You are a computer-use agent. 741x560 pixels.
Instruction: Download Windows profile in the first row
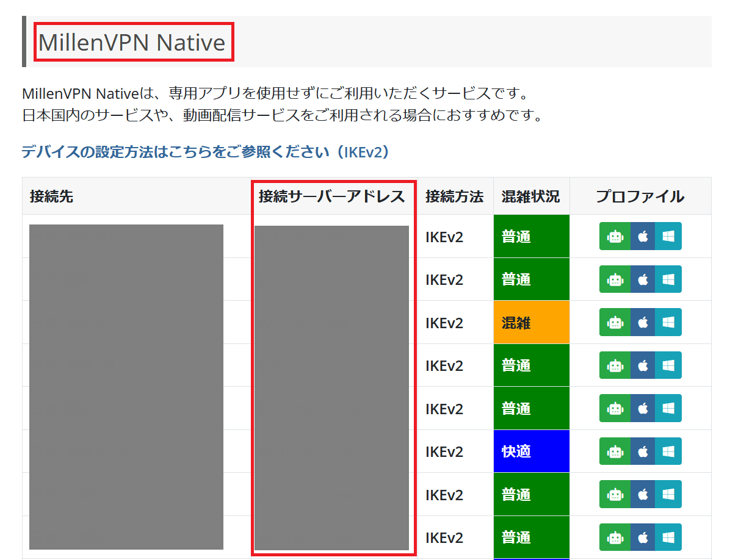tap(668, 236)
